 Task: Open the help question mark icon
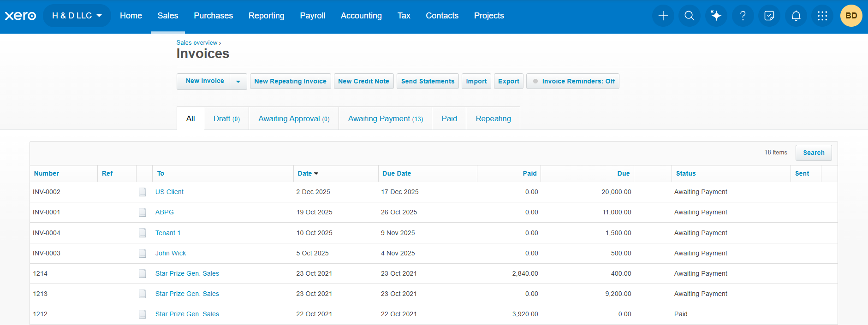743,16
